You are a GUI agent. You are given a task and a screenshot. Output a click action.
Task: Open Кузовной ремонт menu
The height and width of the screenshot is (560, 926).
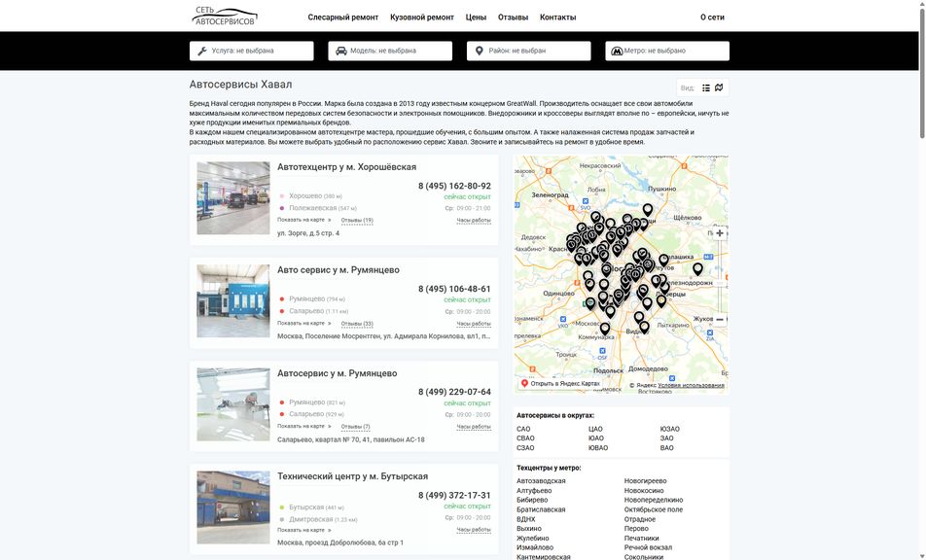422,17
